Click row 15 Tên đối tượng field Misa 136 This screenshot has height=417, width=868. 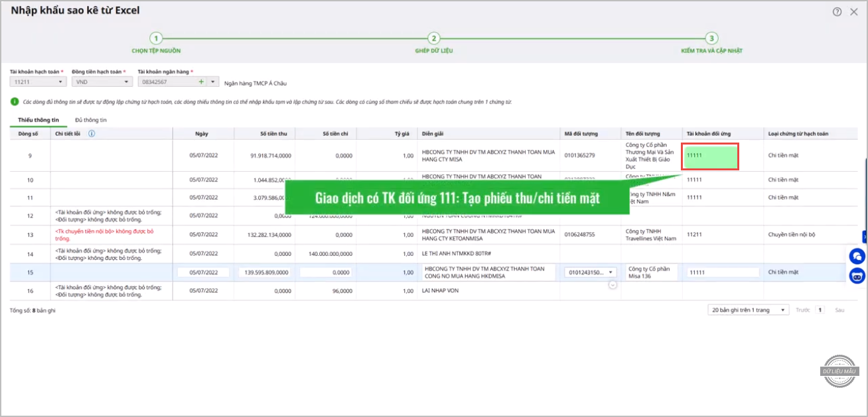[x=652, y=272]
